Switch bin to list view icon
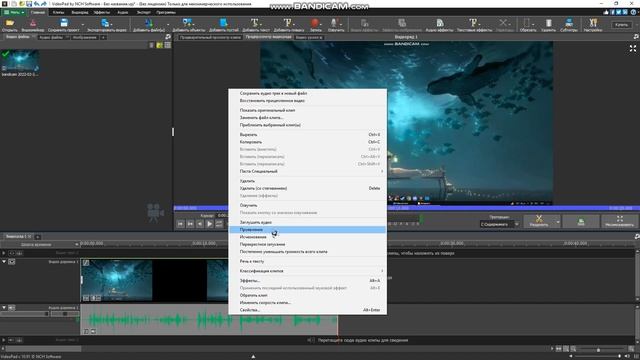The width and height of the screenshot is (640, 360). pyautogui.click(x=151, y=45)
